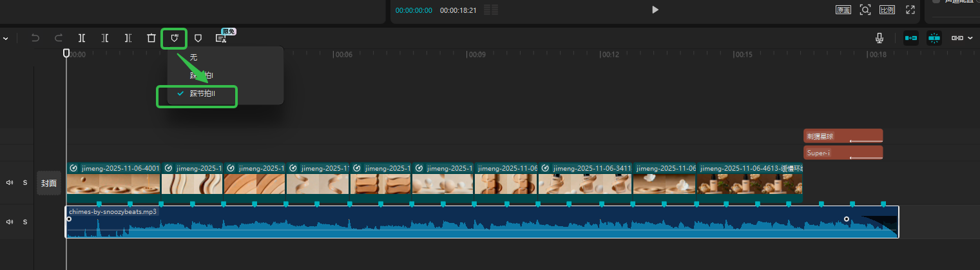Click the trim-left-of-playhead tool icon
Viewport: 980px width, 270px height.
tap(105, 38)
